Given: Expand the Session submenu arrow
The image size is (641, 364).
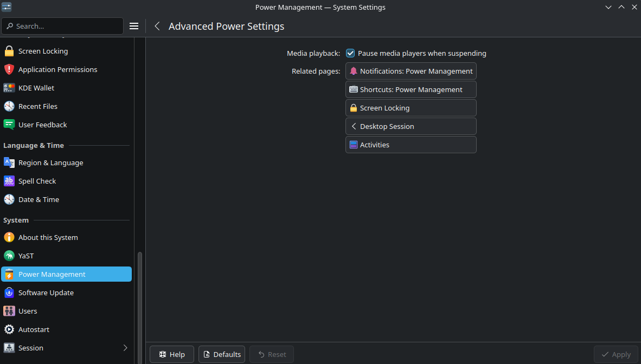Looking at the screenshot, I should click(x=125, y=348).
